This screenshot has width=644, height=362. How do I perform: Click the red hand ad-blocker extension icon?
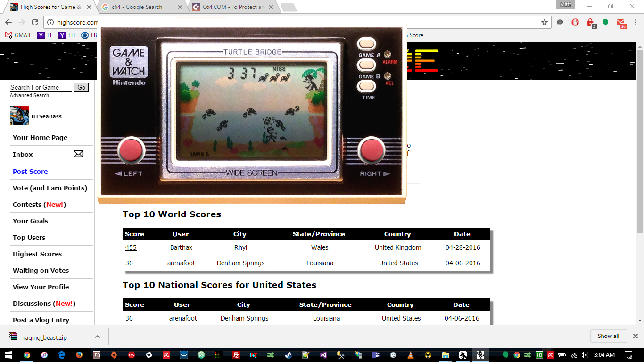click(575, 22)
